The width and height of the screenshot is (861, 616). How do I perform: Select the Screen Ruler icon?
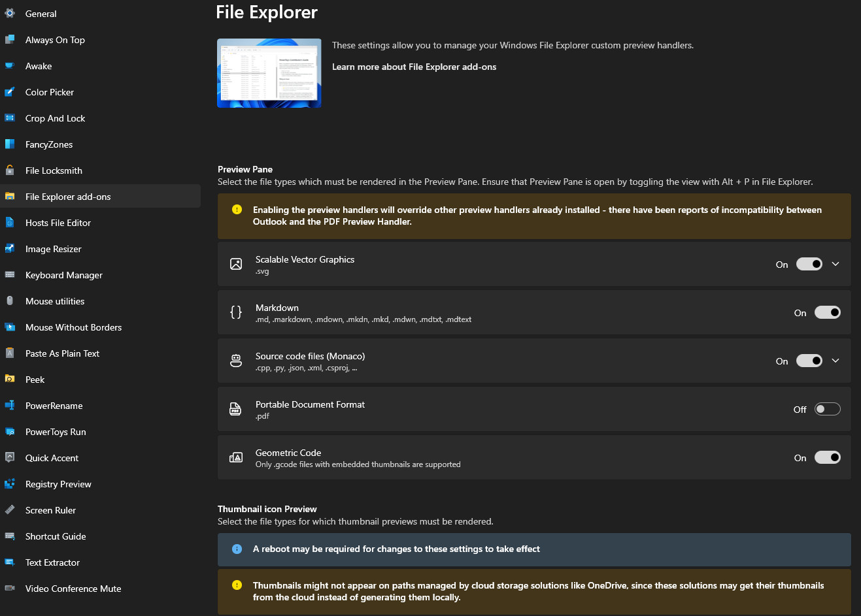point(12,510)
